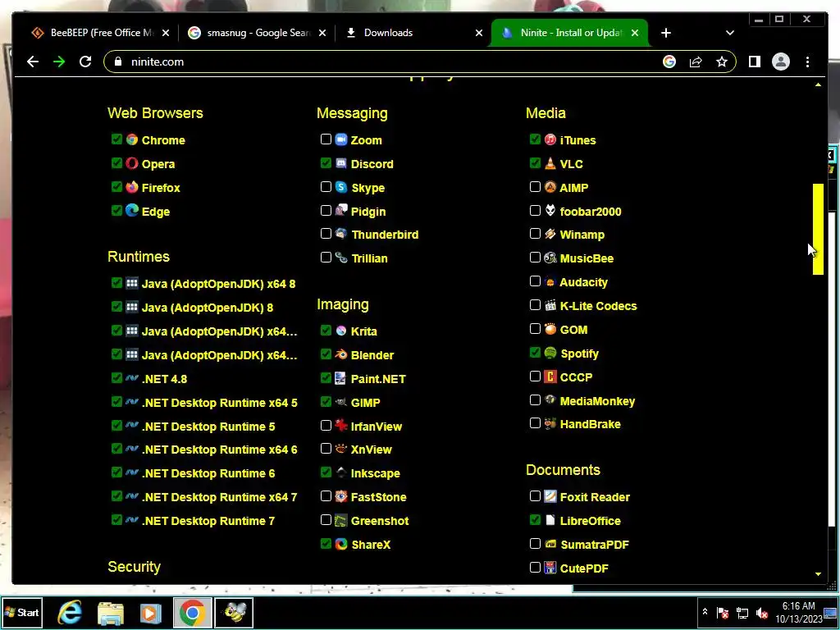
Task: Reload the ninite.com page
Action: (x=85, y=62)
